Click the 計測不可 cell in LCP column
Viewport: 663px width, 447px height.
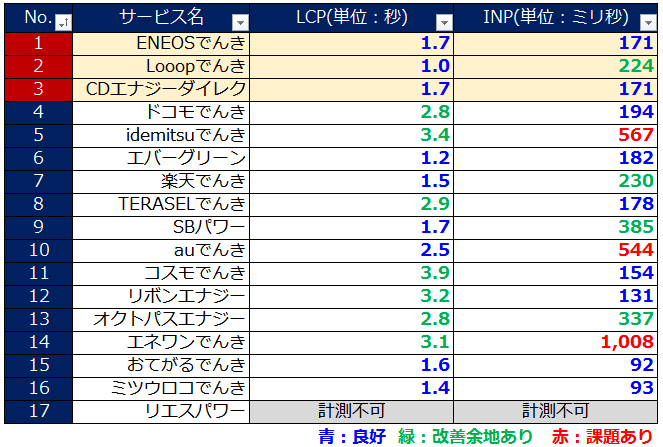point(350,411)
